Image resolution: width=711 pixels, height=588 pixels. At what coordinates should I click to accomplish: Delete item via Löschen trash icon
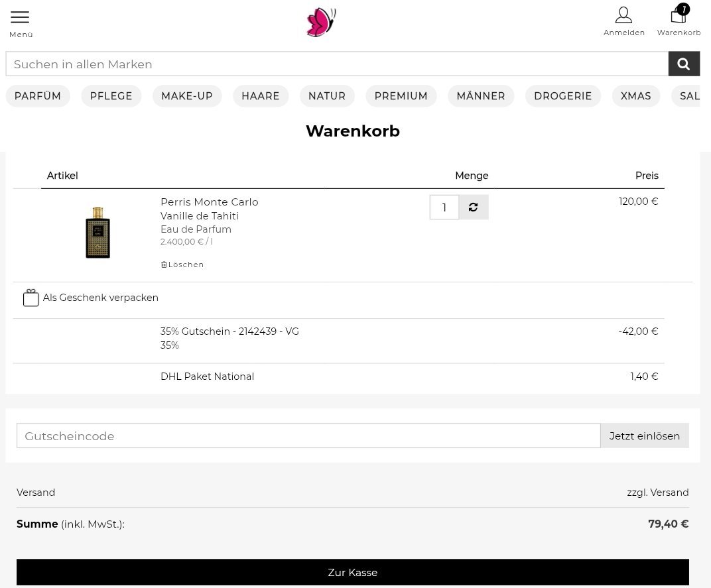tap(164, 265)
